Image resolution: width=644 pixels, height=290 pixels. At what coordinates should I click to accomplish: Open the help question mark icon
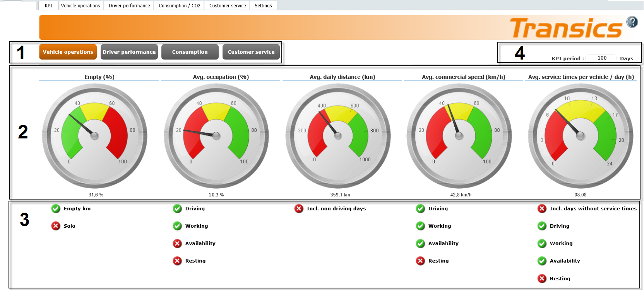click(632, 22)
